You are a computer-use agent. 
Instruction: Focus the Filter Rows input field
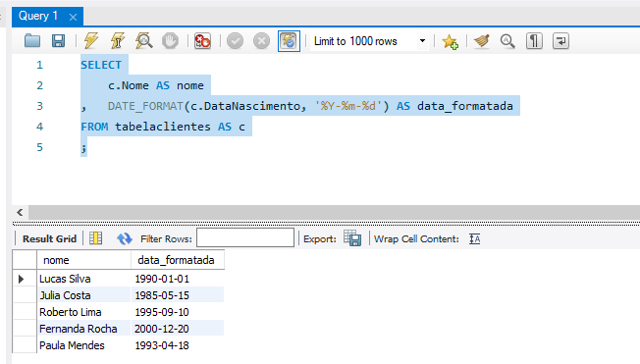click(x=244, y=237)
